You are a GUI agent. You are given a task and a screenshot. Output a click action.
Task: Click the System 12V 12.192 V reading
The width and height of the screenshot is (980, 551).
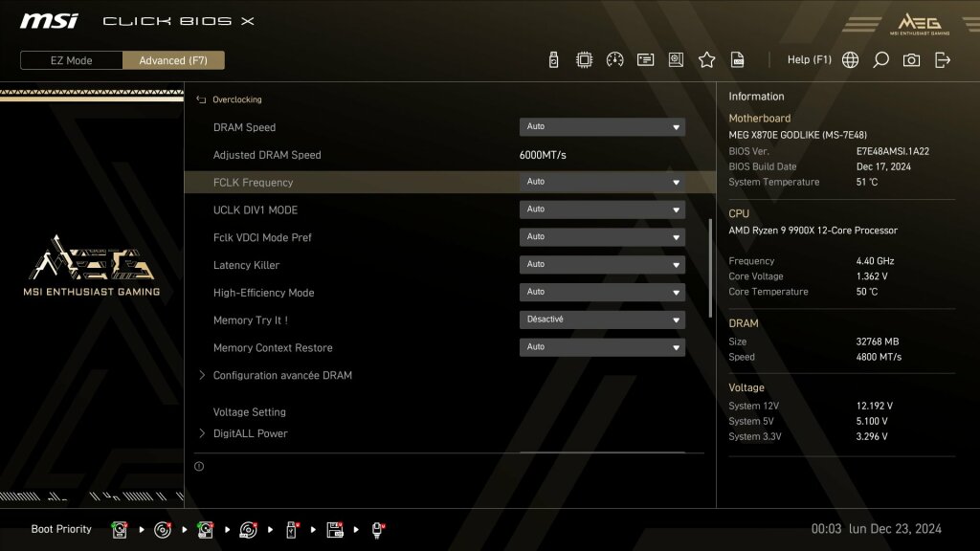875,406
